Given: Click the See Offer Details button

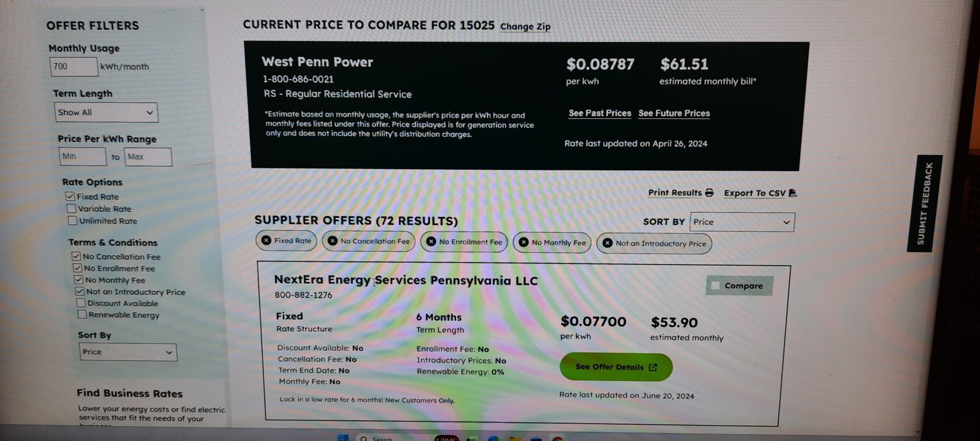Looking at the screenshot, I should pyautogui.click(x=616, y=367).
